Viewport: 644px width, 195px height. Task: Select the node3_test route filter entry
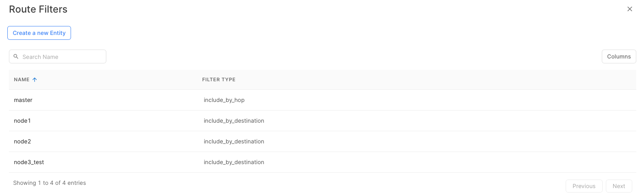[x=29, y=162]
